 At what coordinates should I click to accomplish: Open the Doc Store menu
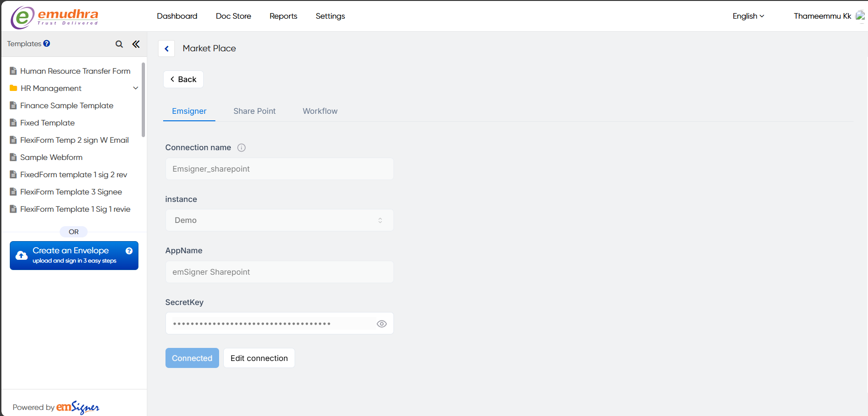pyautogui.click(x=233, y=16)
